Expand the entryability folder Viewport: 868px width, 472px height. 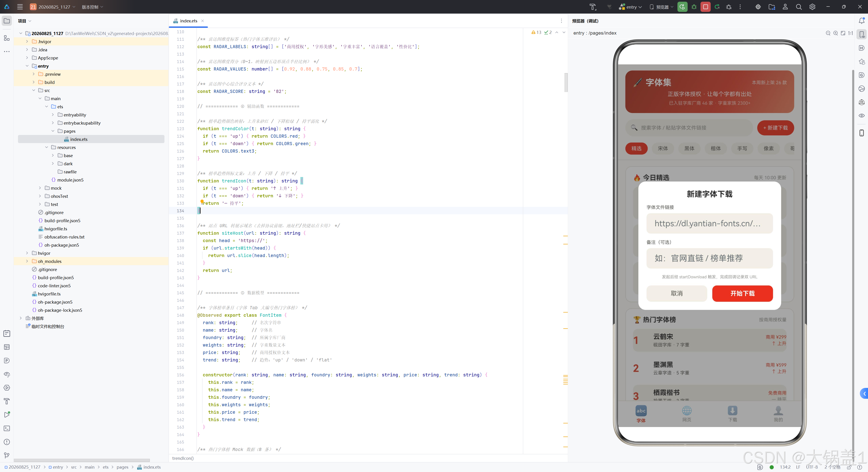click(x=53, y=115)
